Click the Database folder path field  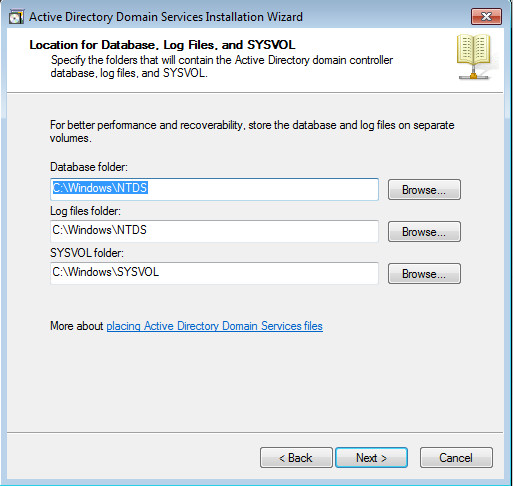[214, 189]
